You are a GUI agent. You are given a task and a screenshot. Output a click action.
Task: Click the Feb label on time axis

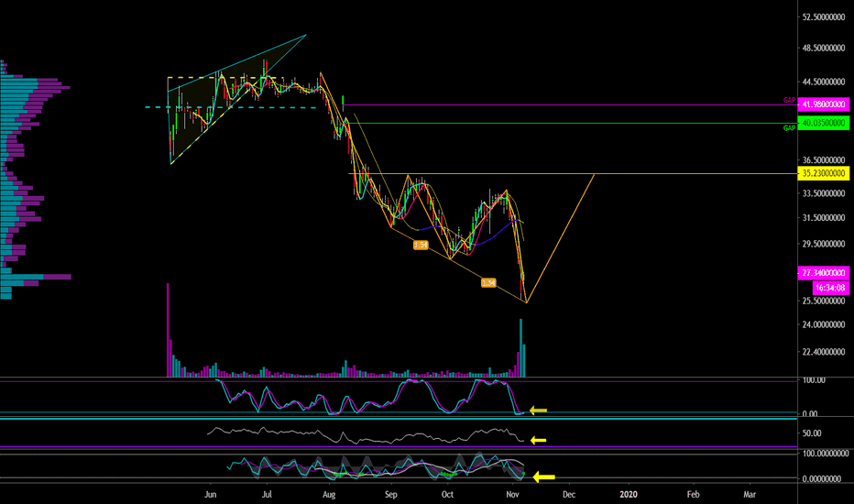(x=693, y=495)
